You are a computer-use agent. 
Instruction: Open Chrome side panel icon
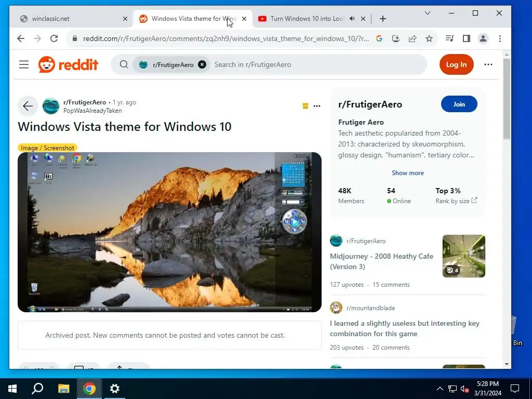coord(467,38)
